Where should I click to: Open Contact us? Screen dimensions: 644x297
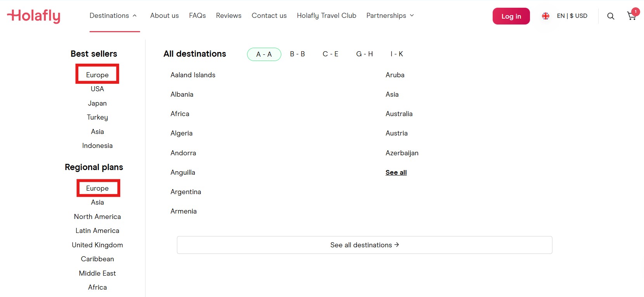tap(269, 16)
